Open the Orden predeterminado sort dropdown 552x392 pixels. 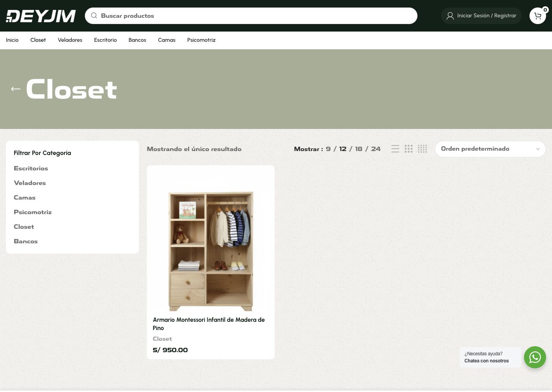[x=490, y=149]
